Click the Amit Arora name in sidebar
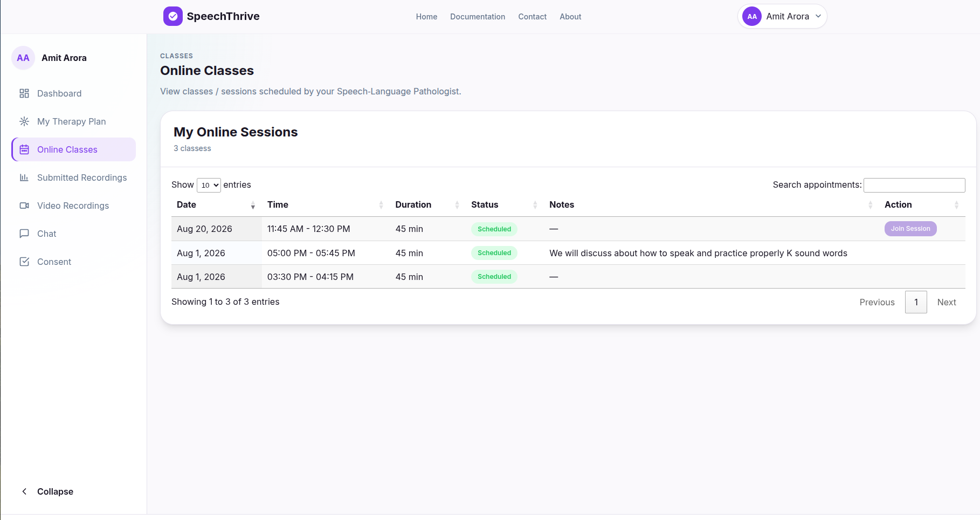Viewport: 980px width, 520px height. (x=64, y=58)
